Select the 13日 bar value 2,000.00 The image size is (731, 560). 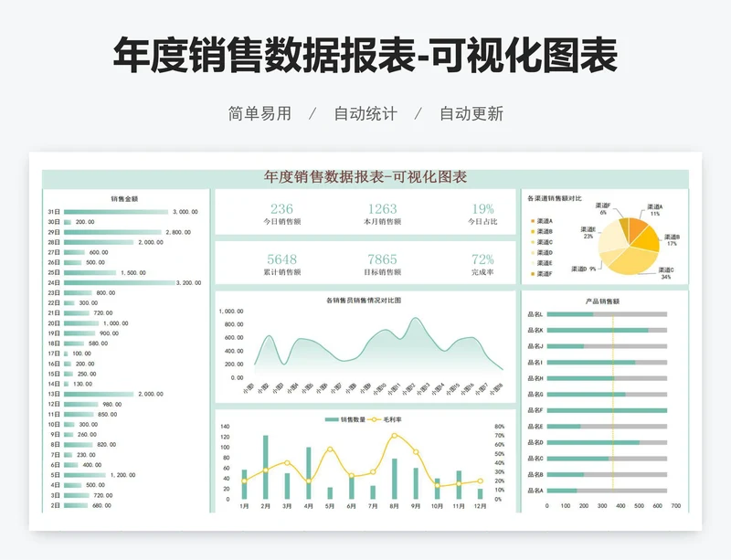(x=151, y=394)
